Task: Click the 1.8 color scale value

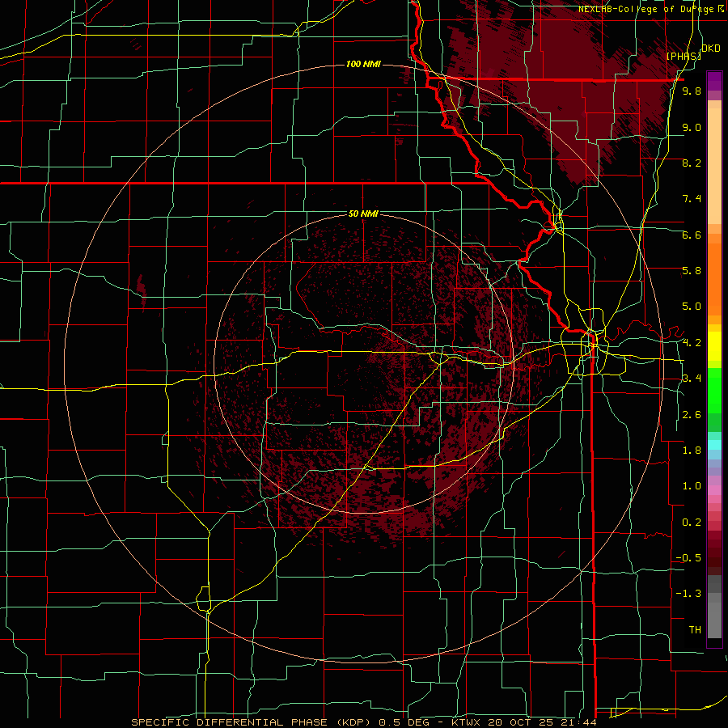Action: pyautogui.click(x=692, y=451)
